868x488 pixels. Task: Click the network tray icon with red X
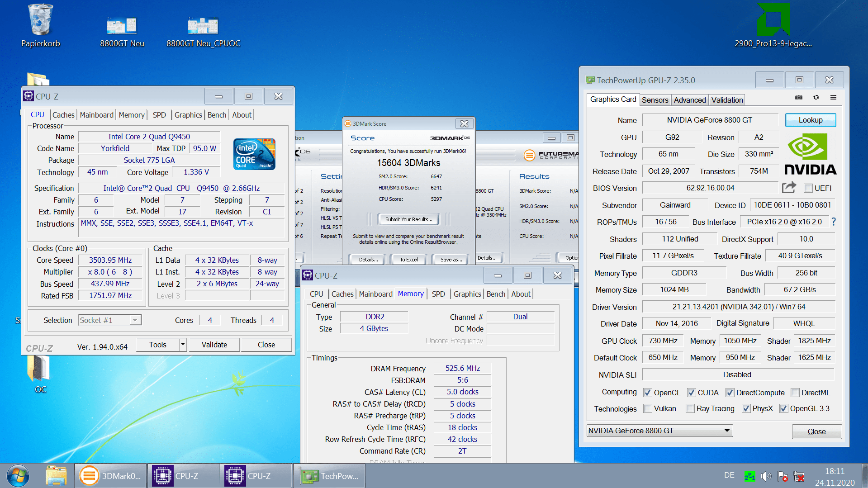point(799,476)
